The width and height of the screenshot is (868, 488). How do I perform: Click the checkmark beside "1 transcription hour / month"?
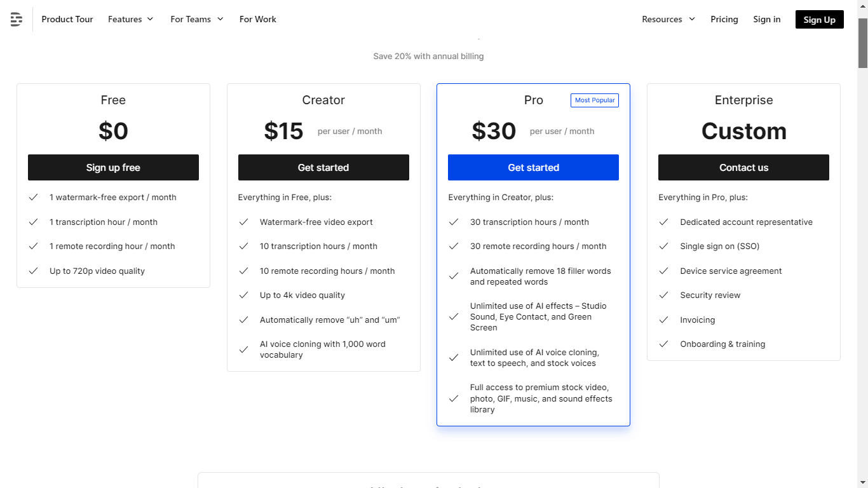coord(34,222)
